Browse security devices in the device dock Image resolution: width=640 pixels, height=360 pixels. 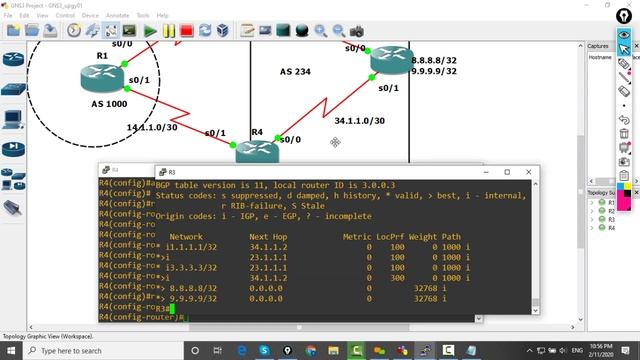(13, 149)
